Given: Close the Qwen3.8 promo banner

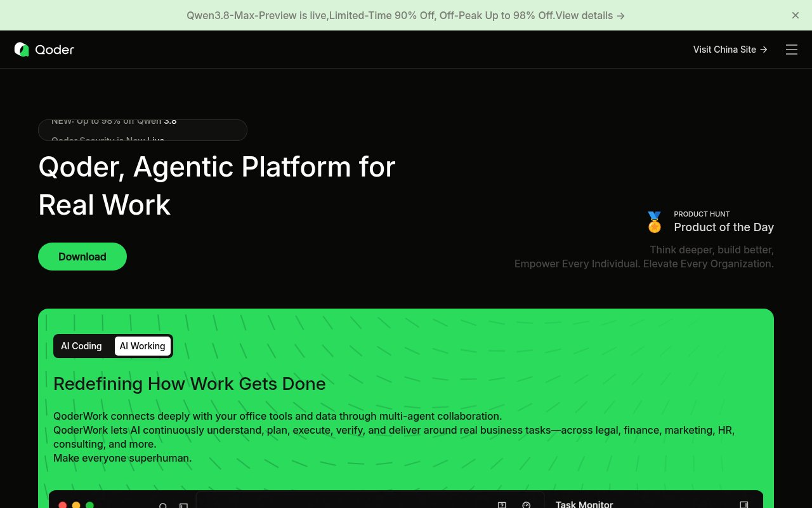Looking at the screenshot, I should pos(796,15).
